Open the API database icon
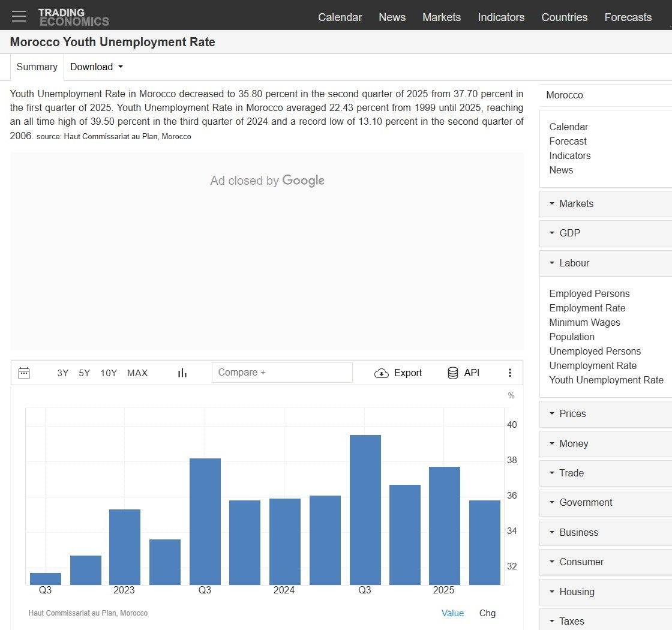The image size is (672, 630). pyautogui.click(x=453, y=373)
